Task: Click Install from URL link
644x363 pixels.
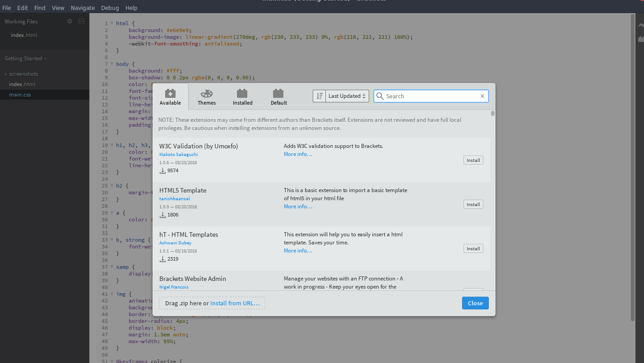Action: 235,303
